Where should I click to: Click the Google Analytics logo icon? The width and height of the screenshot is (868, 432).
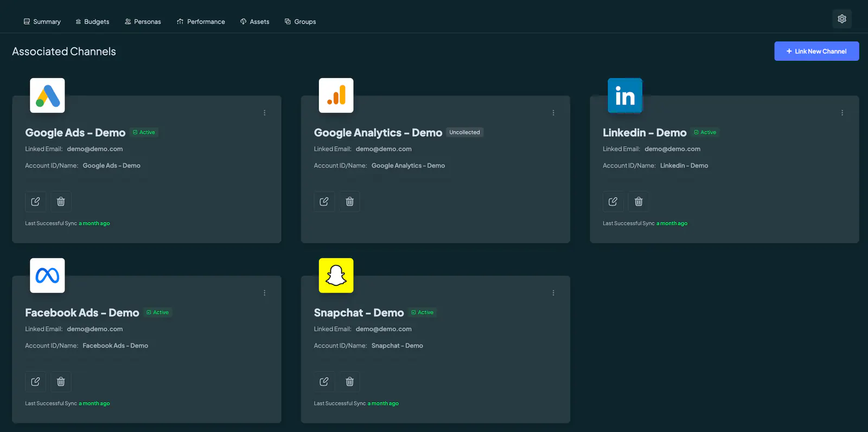pyautogui.click(x=336, y=96)
